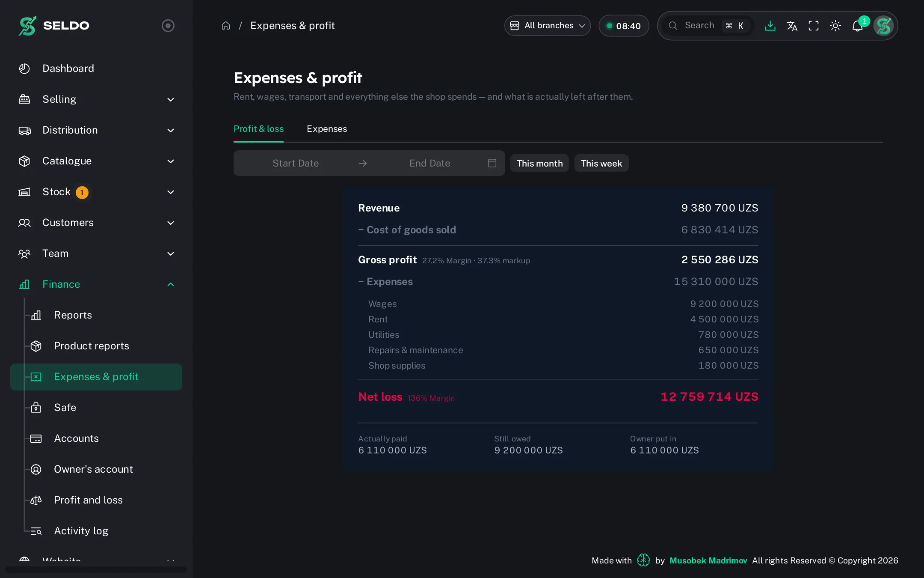Expand the Team menu chevron
The height and width of the screenshot is (578, 924).
click(x=171, y=254)
